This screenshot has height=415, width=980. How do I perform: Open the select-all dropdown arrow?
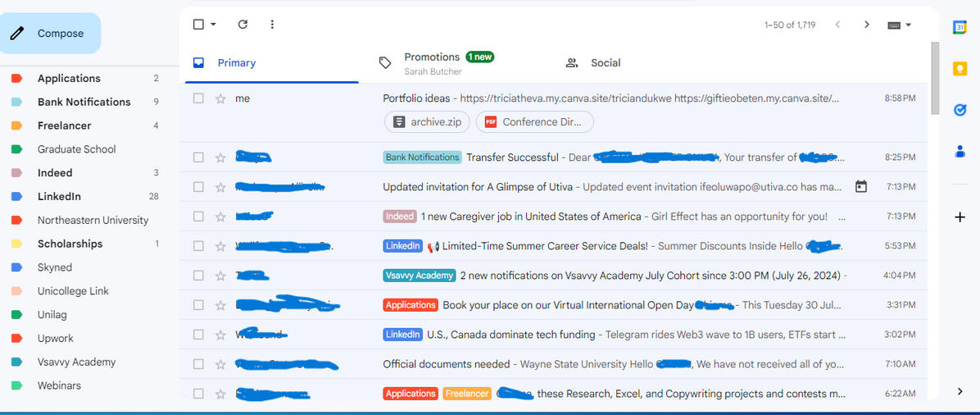tap(213, 25)
